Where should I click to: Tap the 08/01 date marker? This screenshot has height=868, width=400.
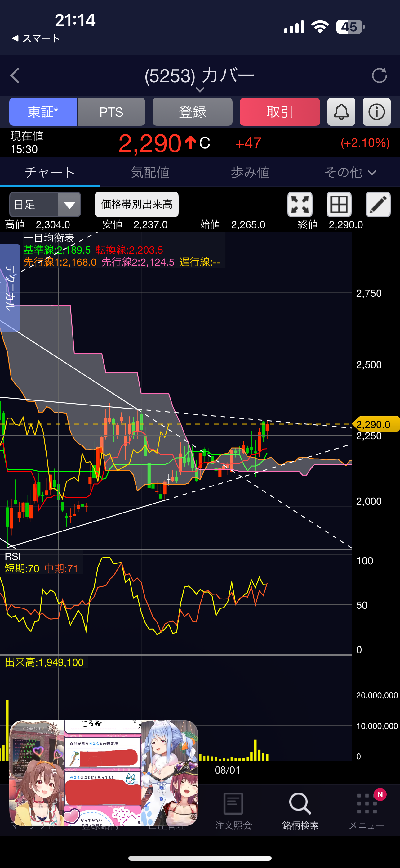coord(227,770)
